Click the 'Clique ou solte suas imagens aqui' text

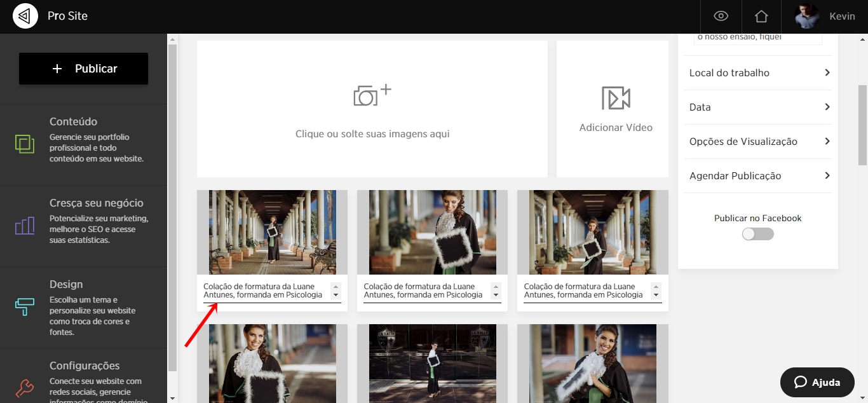(x=372, y=134)
